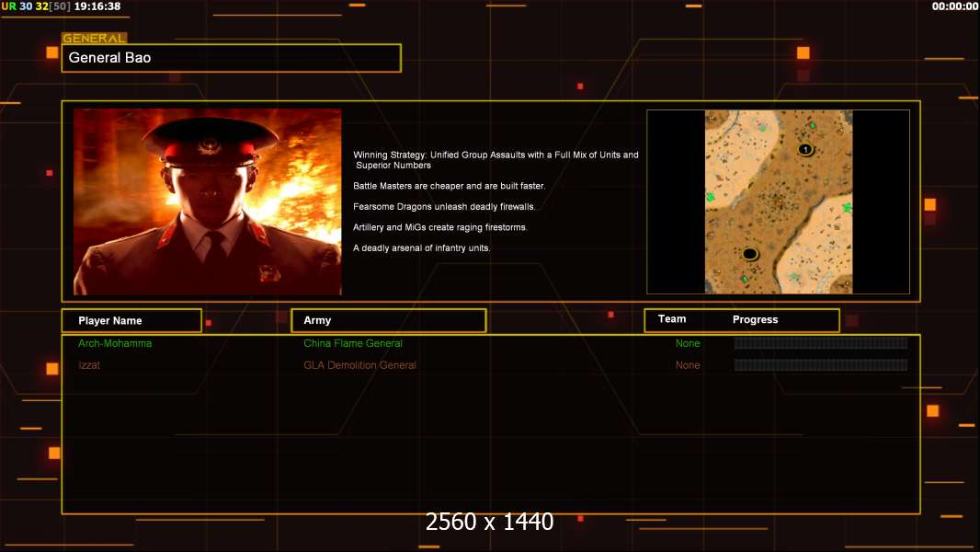Viewport: 980px width, 552px height.
Task: Click the desert map preview thumbnail
Action: point(778,201)
